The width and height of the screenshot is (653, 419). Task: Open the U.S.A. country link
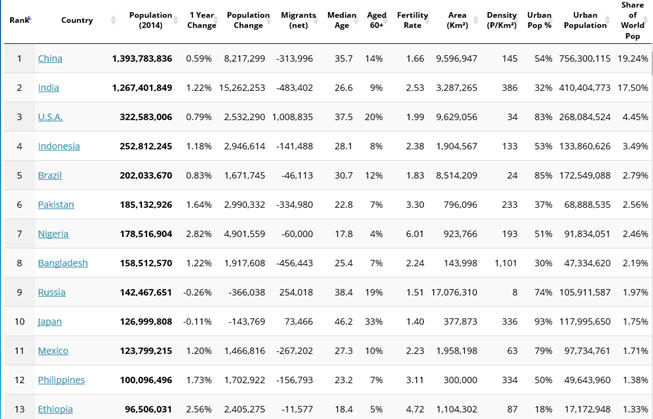[50, 117]
